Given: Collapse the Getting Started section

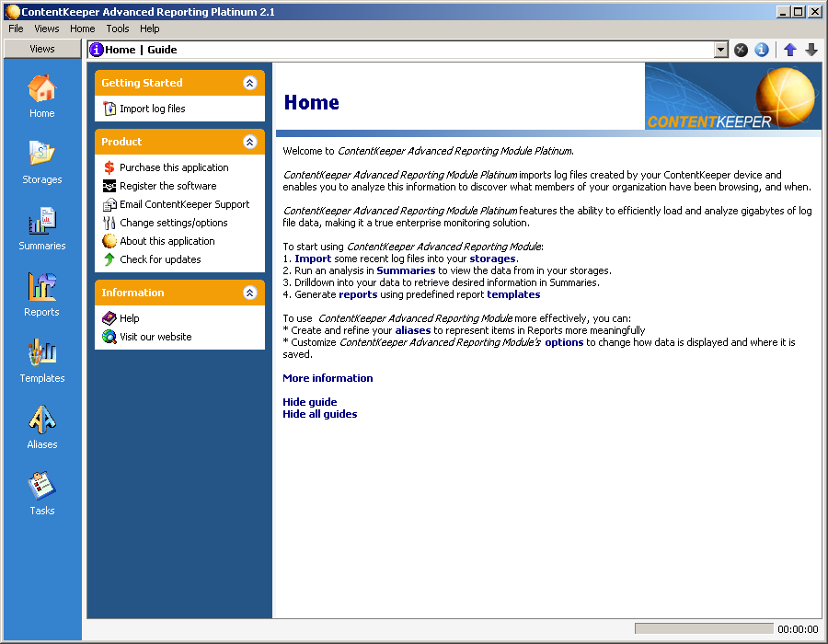Looking at the screenshot, I should (x=249, y=83).
